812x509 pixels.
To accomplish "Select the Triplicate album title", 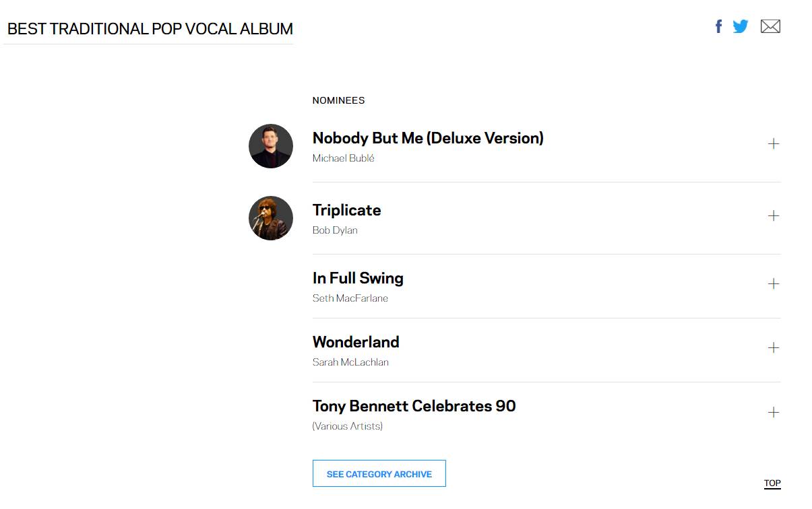I will pyautogui.click(x=347, y=210).
